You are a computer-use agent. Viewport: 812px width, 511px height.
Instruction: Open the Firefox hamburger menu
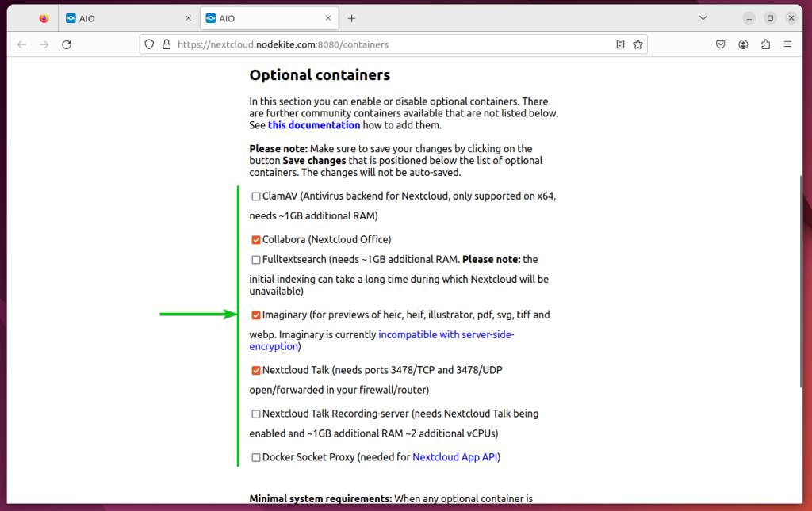tap(787, 44)
